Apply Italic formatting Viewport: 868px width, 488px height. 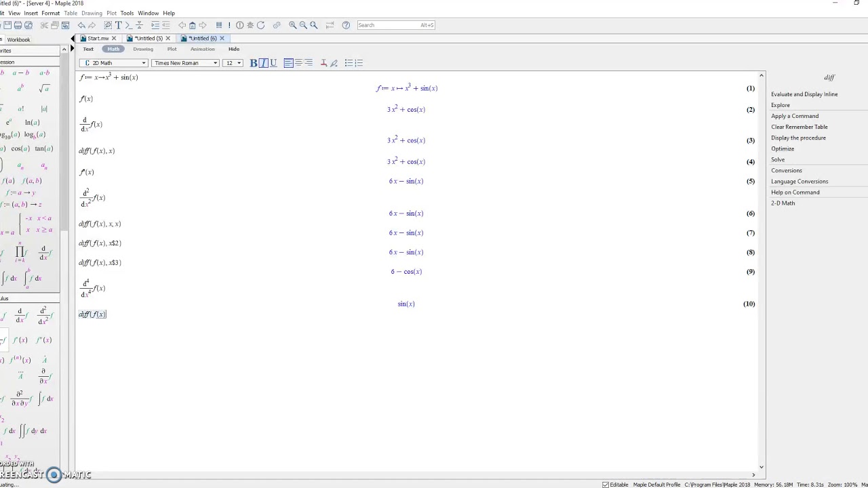point(263,63)
